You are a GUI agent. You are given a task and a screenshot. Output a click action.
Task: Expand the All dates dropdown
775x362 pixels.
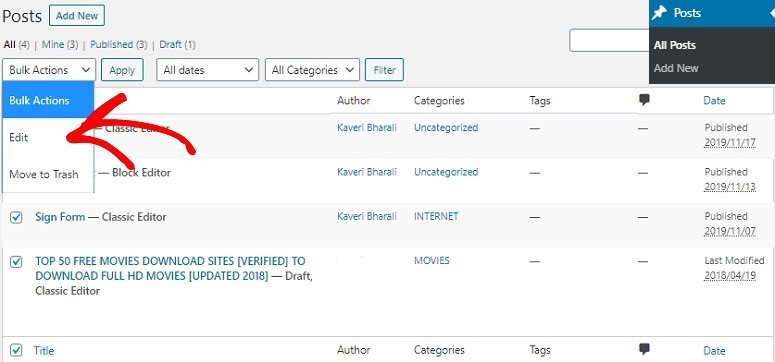(208, 70)
